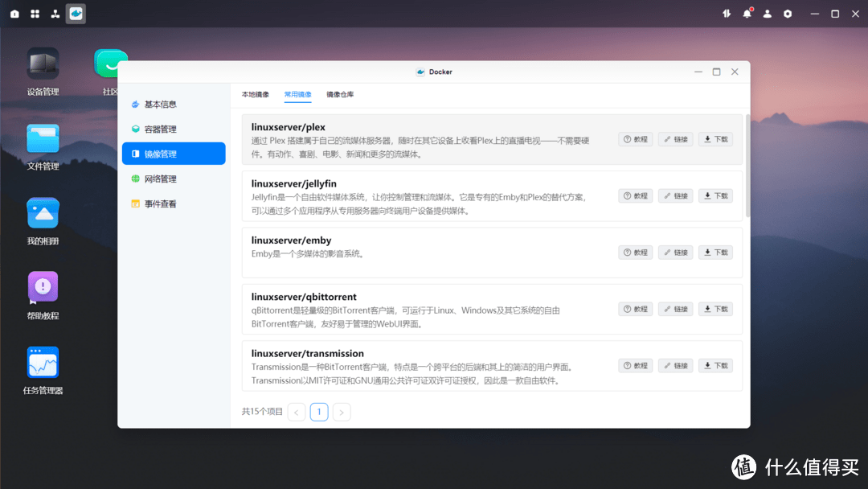Click 下载 for linuxserver/emby
The height and width of the screenshot is (489, 868).
pyautogui.click(x=716, y=253)
